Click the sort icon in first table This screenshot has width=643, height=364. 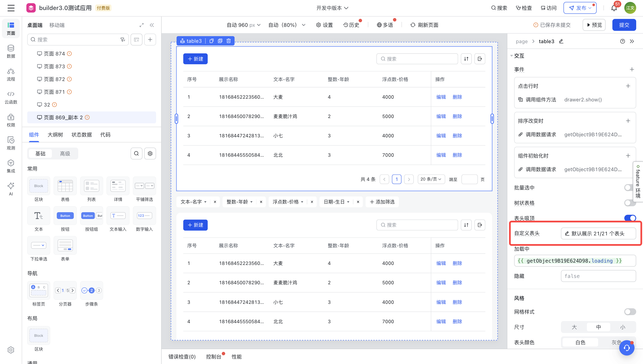click(x=466, y=59)
